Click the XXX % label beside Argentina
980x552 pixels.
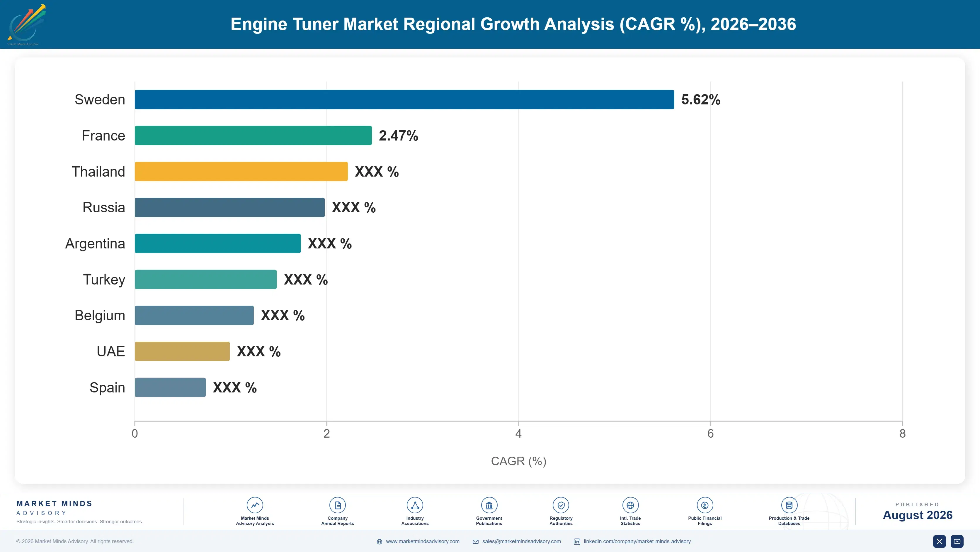tap(330, 244)
